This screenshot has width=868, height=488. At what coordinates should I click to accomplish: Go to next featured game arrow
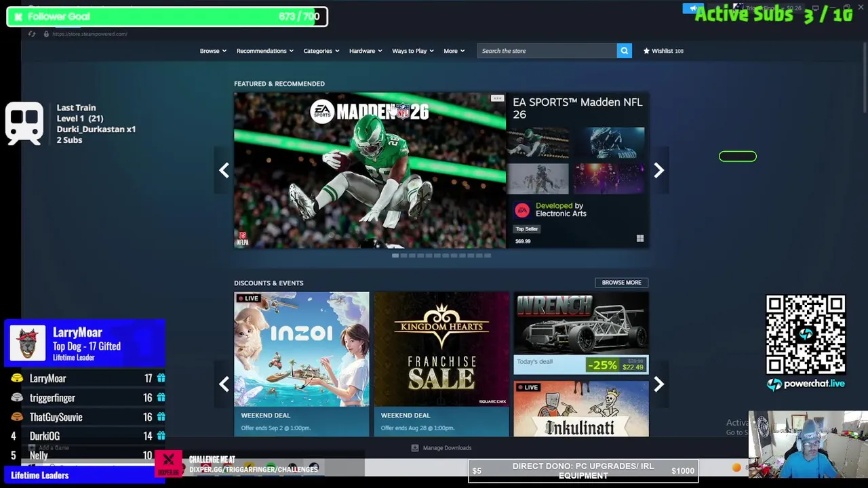(658, 170)
